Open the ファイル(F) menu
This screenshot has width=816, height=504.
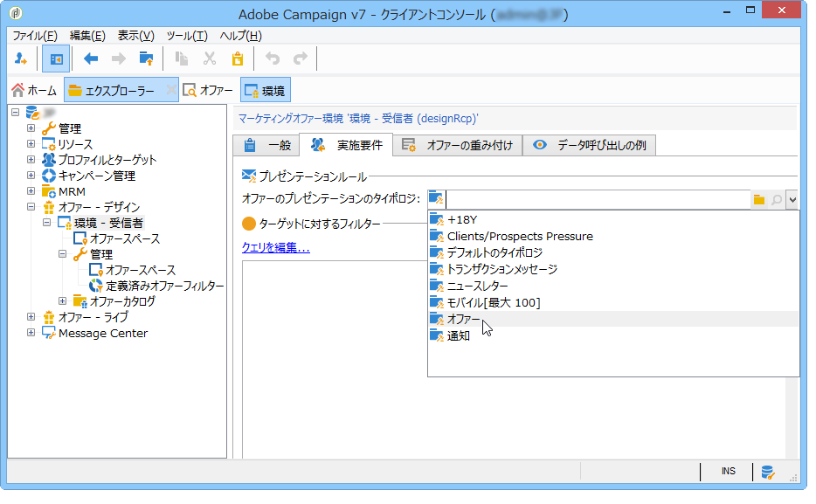(x=35, y=35)
